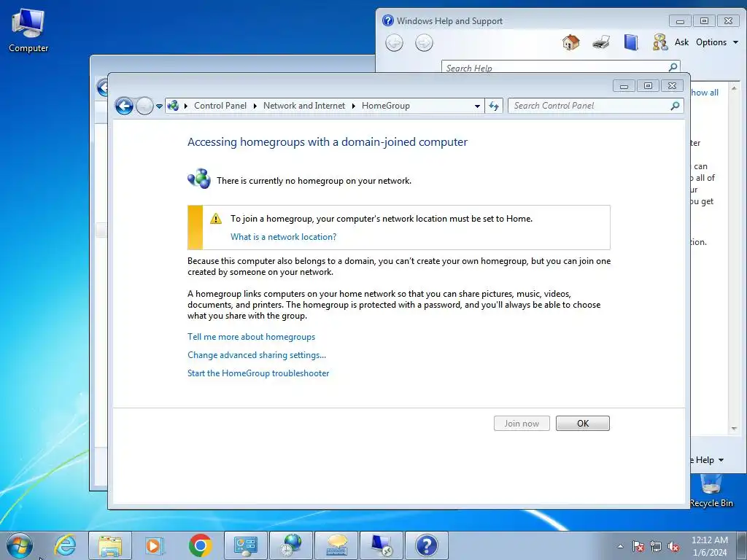
Task: Select Network and Internet in the breadcrumb
Action: coord(304,106)
